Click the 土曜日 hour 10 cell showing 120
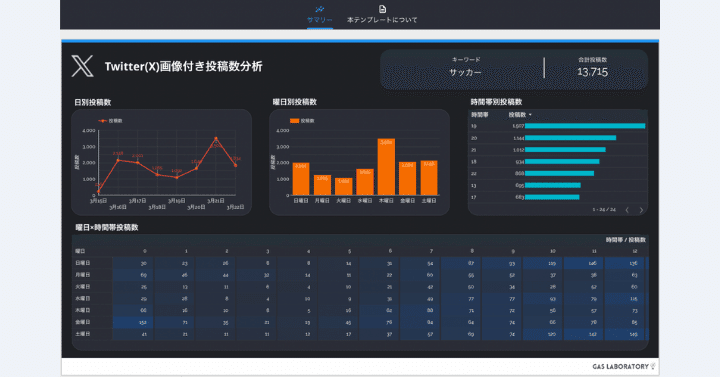Viewport: 720px width, 377px height. (543, 334)
